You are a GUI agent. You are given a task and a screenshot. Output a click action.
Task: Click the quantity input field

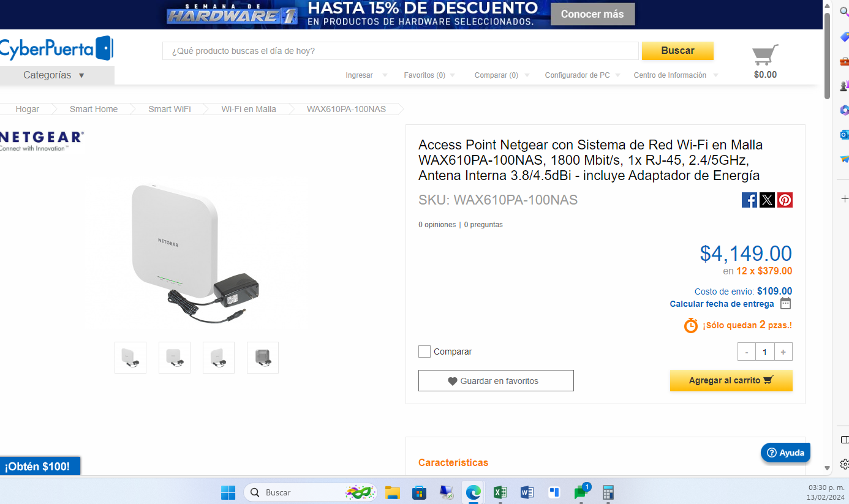[764, 352]
